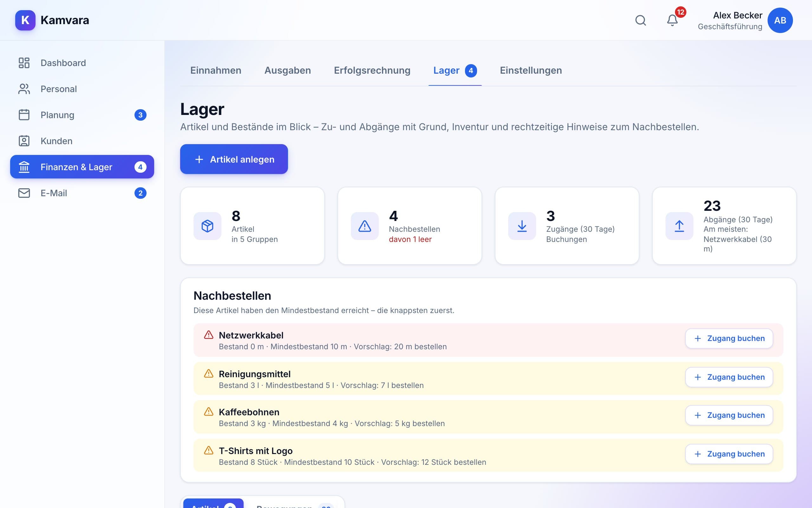The image size is (812, 508).
Task: Open the Einstellungen tab
Action: (531, 70)
